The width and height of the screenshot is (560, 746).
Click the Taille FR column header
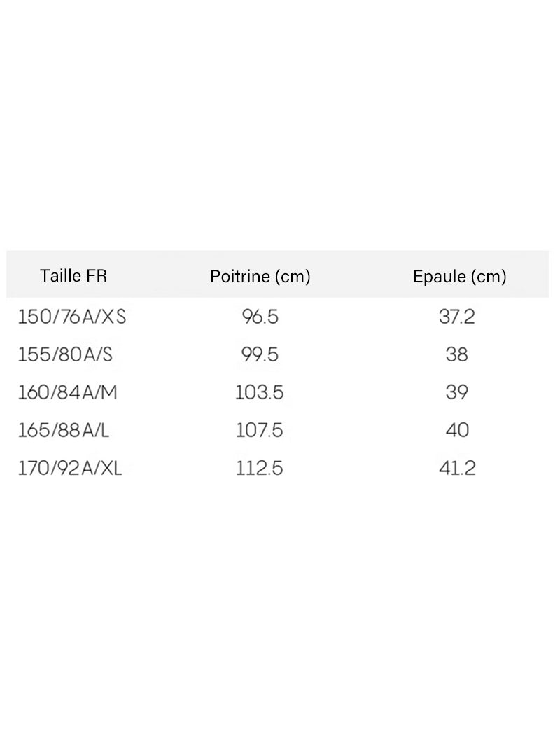click(73, 275)
